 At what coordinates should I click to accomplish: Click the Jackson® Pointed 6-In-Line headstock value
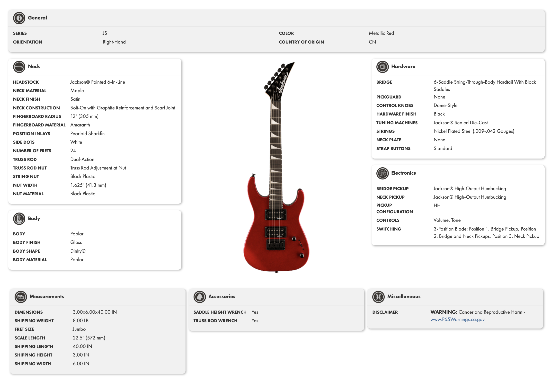click(x=98, y=82)
